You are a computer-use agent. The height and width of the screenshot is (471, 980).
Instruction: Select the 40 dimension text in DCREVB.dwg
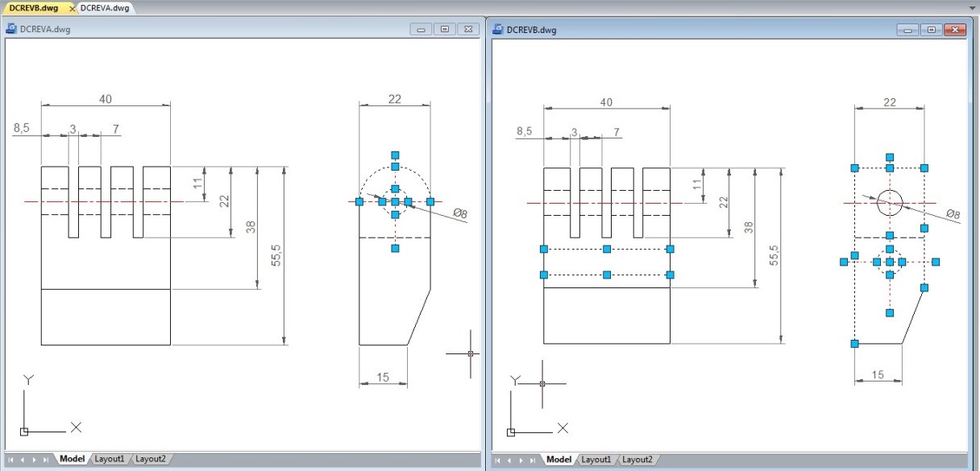pos(606,101)
